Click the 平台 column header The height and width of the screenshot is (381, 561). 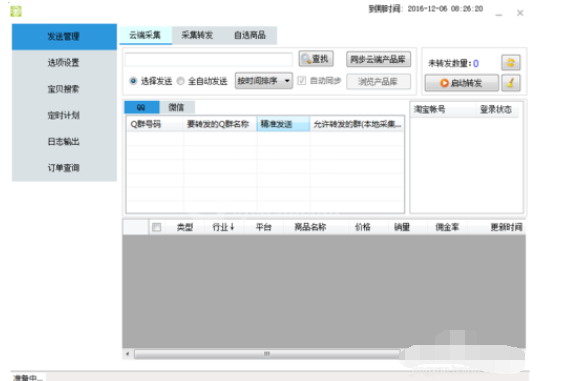(264, 227)
